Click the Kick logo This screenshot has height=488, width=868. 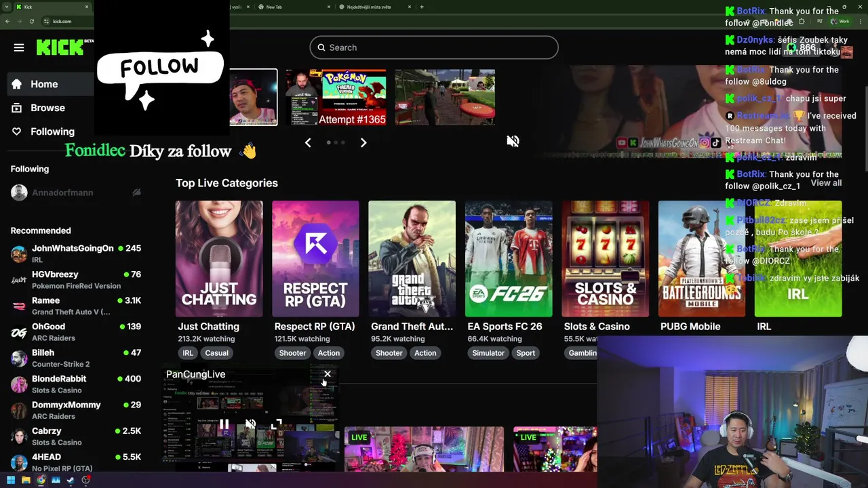[x=60, y=47]
